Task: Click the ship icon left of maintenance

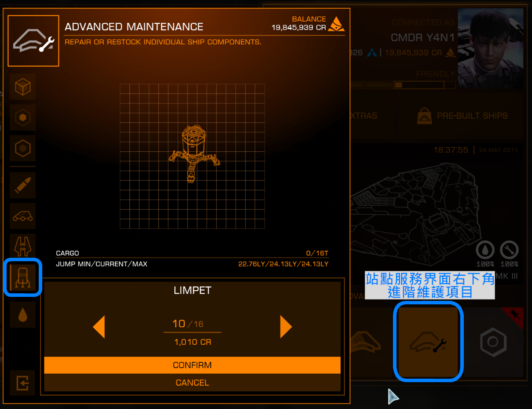Action: point(365,342)
